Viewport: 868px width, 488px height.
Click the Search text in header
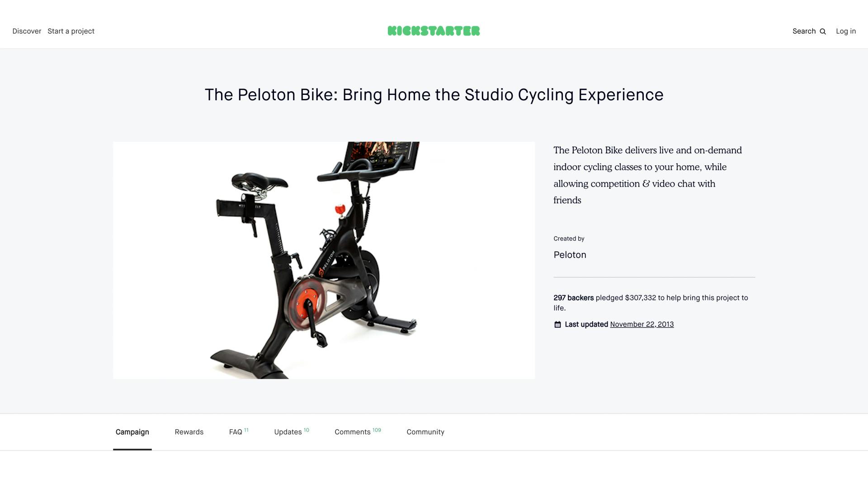[804, 31]
